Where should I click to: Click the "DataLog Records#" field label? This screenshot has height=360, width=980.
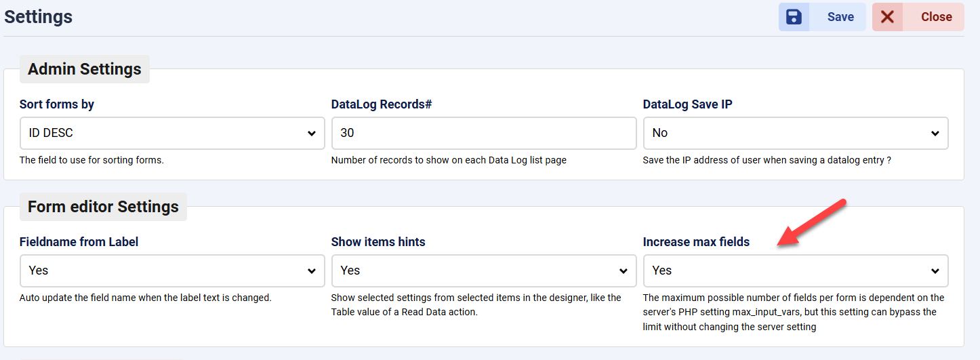click(x=382, y=104)
